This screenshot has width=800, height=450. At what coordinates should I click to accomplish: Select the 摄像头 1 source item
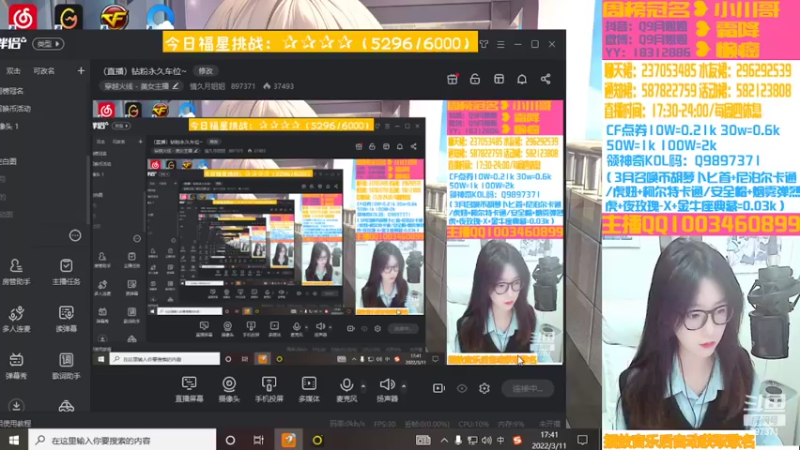(10, 126)
